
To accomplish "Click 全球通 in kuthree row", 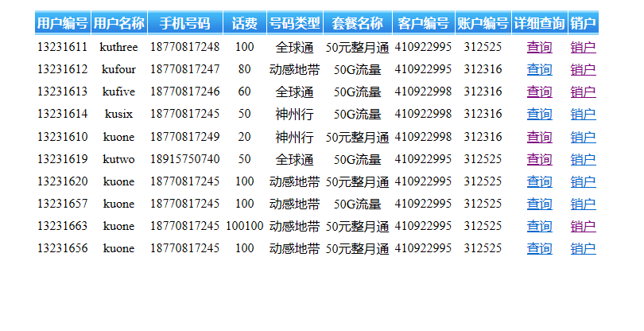I will coord(294,47).
